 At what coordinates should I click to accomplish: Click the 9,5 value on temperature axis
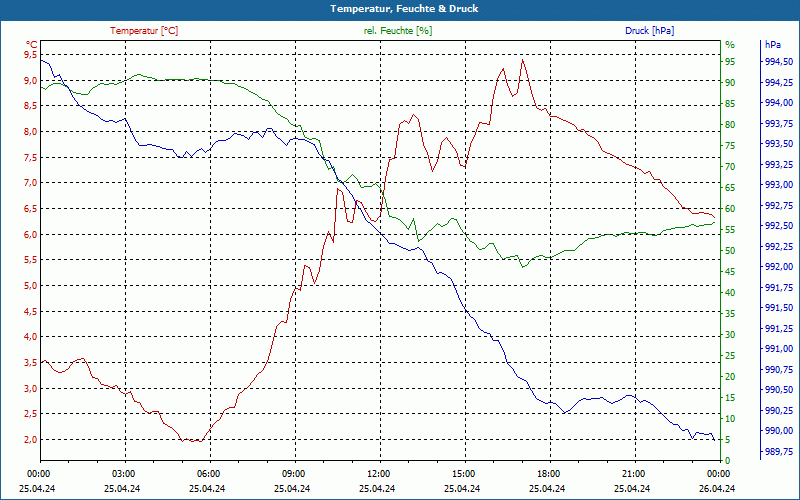(31, 55)
